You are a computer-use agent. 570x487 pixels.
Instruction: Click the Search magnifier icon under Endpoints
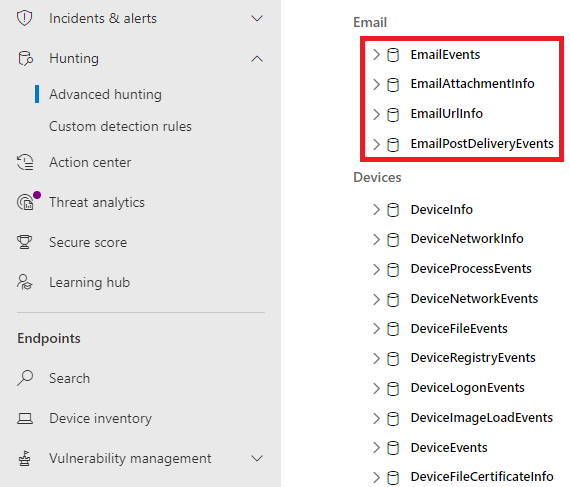click(x=25, y=378)
